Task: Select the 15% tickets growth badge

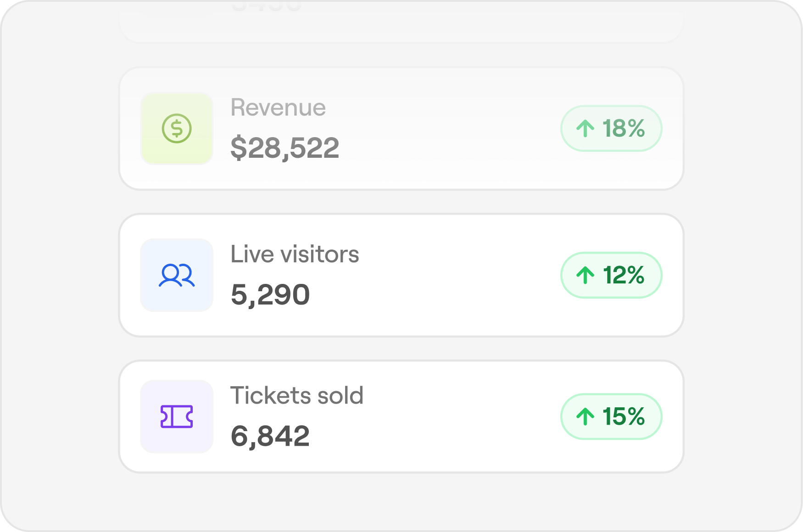Action: pyautogui.click(x=611, y=416)
